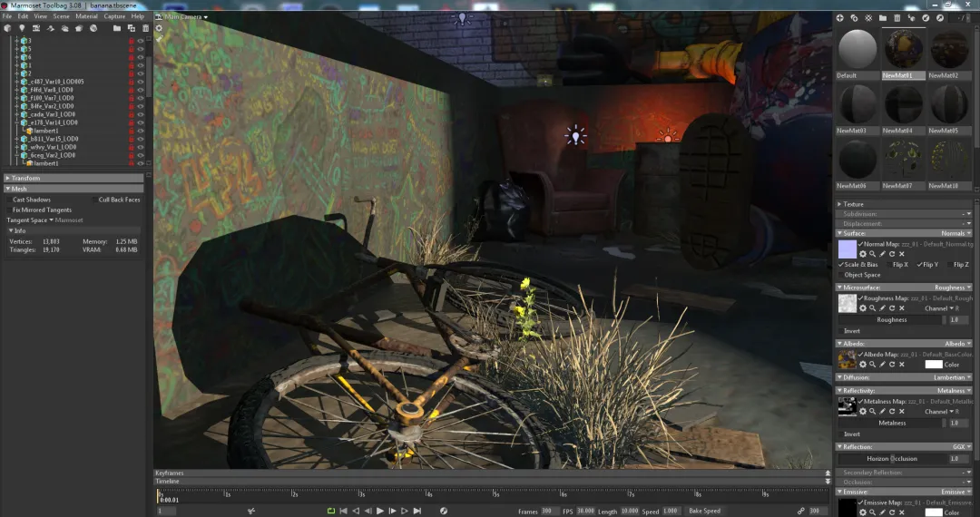Add a new material with the plus icon
Viewport: 980px width, 517px height.
click(x=839, y=17)
